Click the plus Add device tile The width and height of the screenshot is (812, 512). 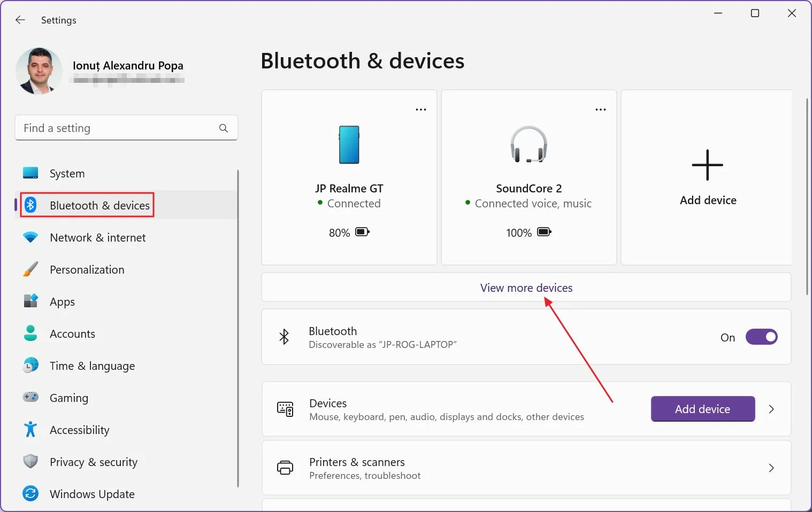tap(707, 177)
